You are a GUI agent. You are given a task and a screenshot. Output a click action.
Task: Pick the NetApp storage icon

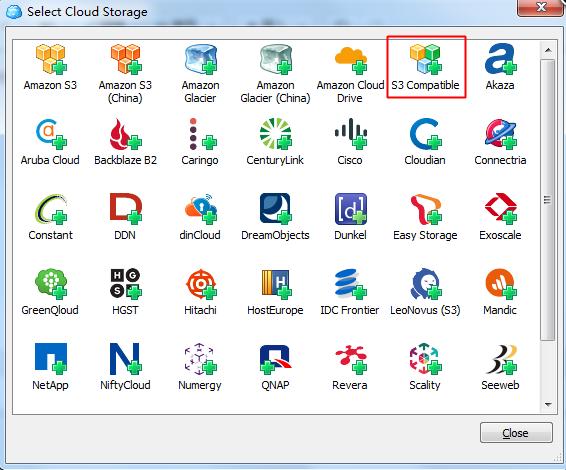point(51,358)
